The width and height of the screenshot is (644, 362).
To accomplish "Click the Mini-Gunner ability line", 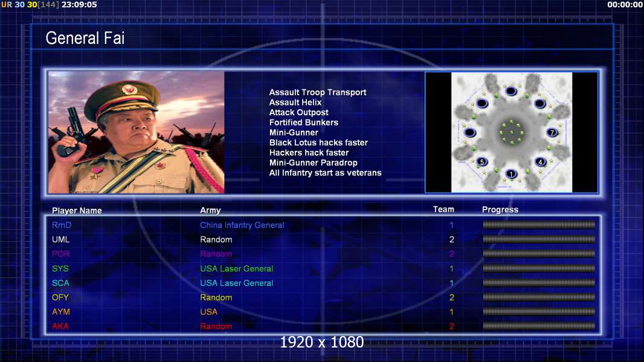I will click(x=294, y=132).
